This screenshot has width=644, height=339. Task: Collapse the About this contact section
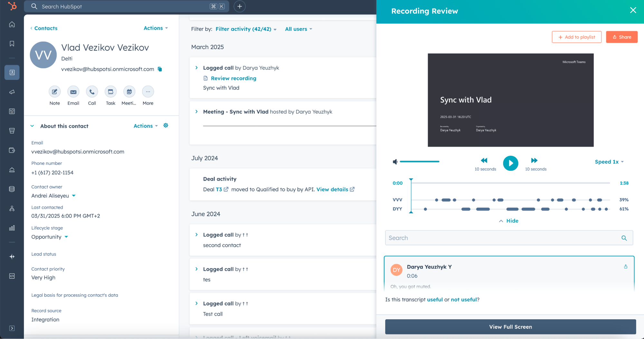[32, 126]
